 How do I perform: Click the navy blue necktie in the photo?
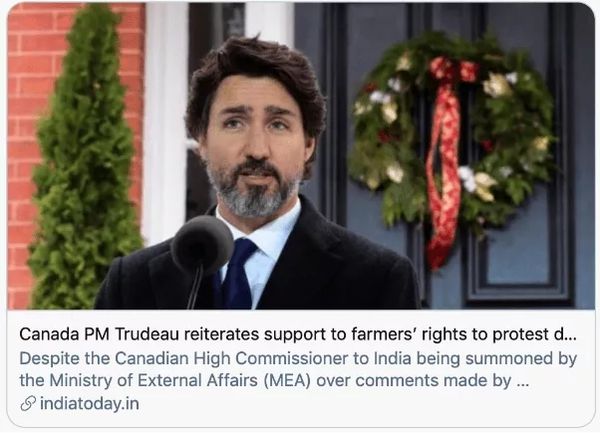point(237,273)
